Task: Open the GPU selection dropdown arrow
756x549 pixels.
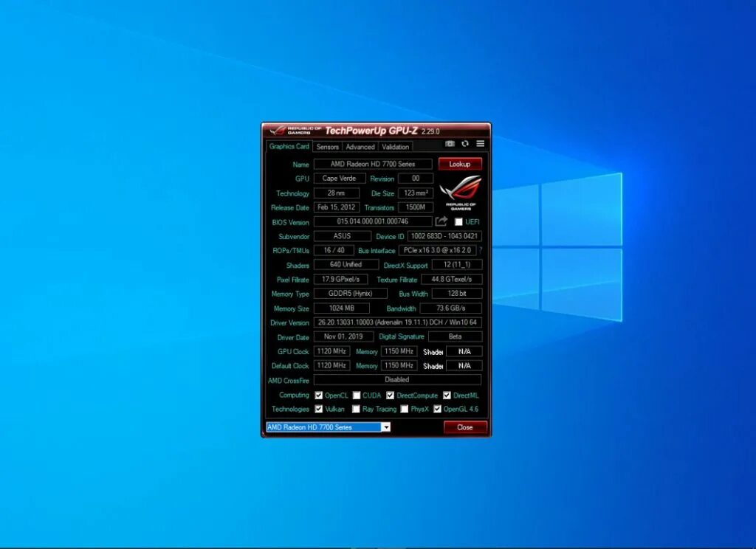Action: click(x=385, y=427)
